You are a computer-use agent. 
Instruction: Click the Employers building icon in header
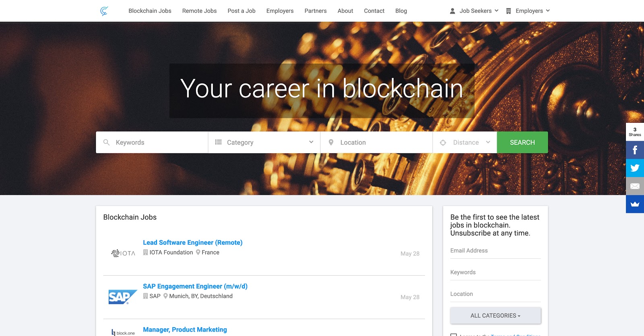(x=508, y=11)
